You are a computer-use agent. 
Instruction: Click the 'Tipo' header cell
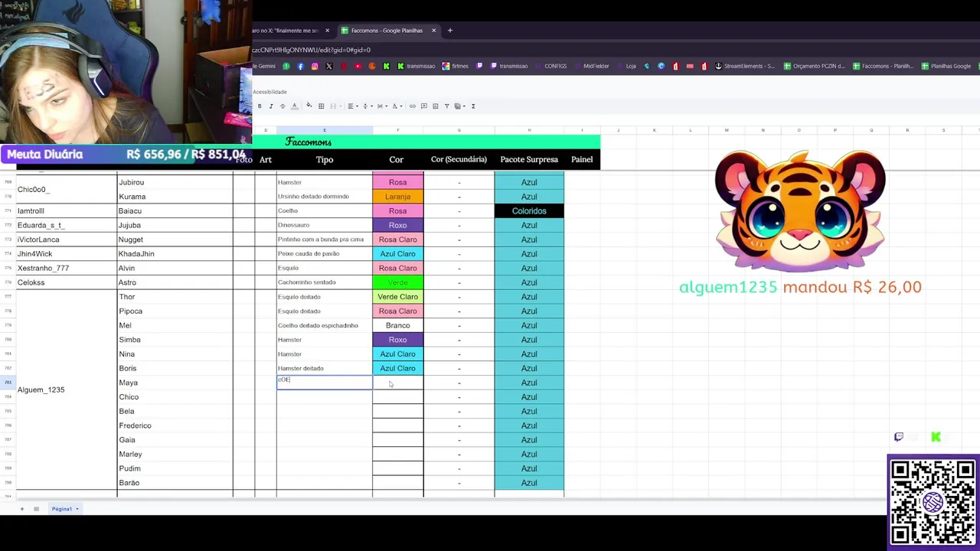(325, 159)
